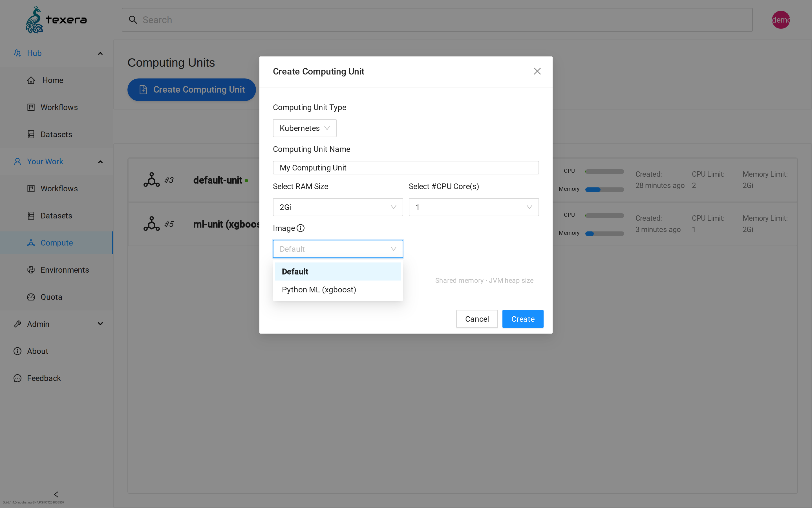The width and height of the screenshot is (812, 508).
Task: Open Your Work Datasets page
Action: pos(56,216)
